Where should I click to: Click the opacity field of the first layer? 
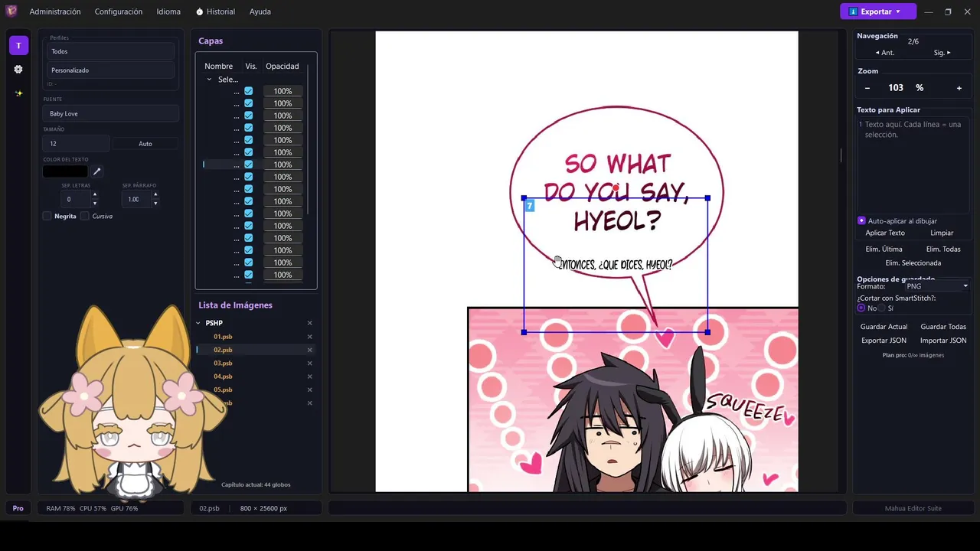(x=283, y=91)
